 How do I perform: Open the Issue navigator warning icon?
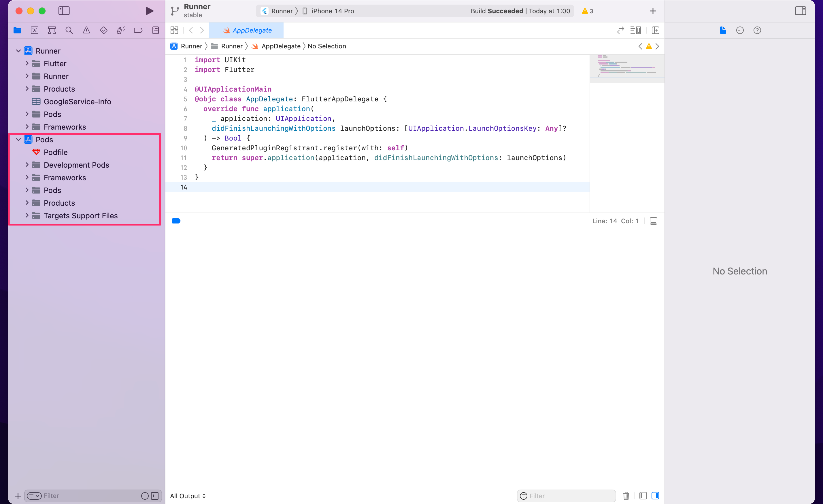[x=86, y=30]
